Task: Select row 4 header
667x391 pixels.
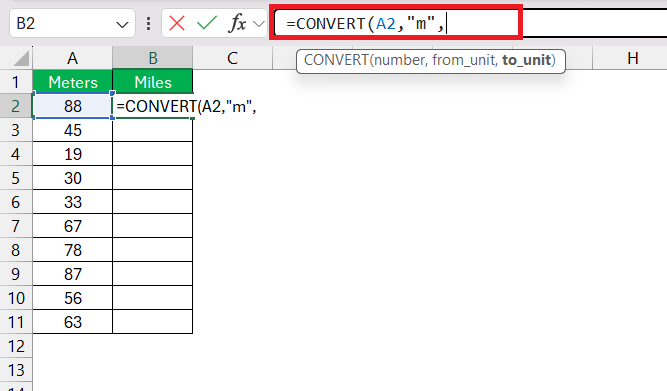Action: (x=16, y=154)
